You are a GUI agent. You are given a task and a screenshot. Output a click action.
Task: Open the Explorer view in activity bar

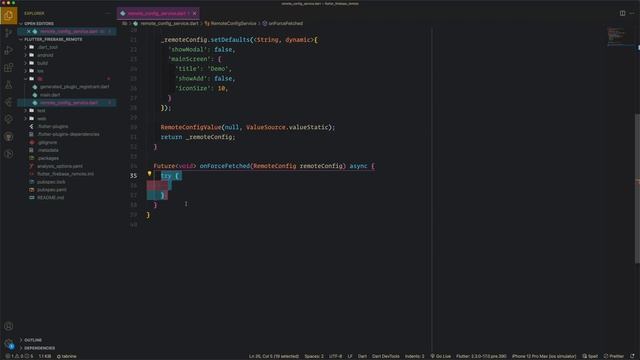pyautogui.click(x=9, y=16)
